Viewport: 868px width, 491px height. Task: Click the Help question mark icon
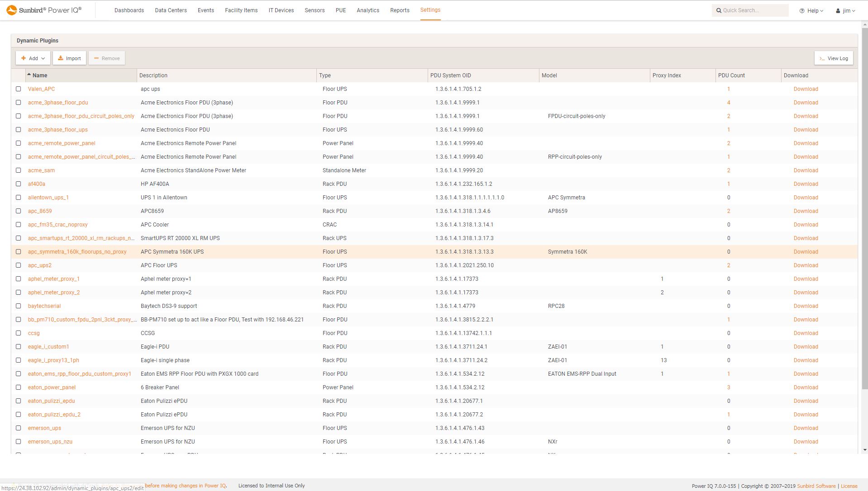pos(801,10)
